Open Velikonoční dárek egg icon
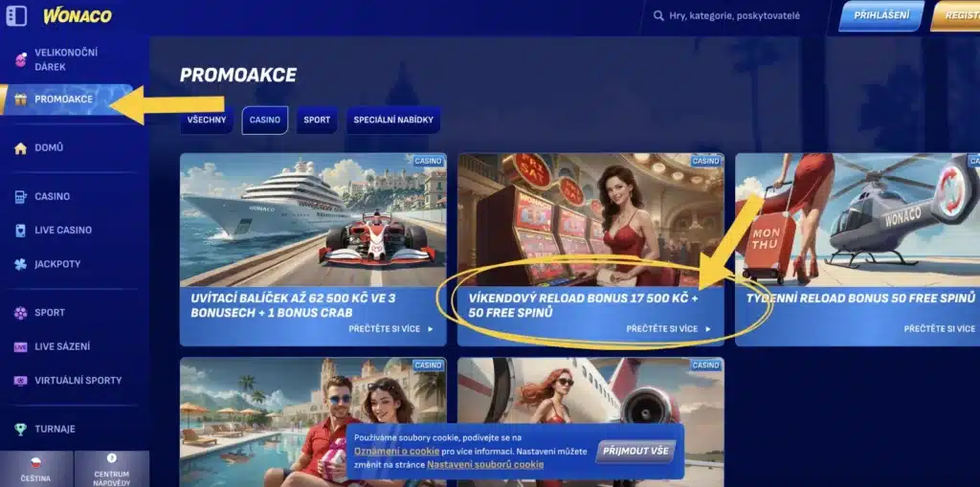 point(20,59)
